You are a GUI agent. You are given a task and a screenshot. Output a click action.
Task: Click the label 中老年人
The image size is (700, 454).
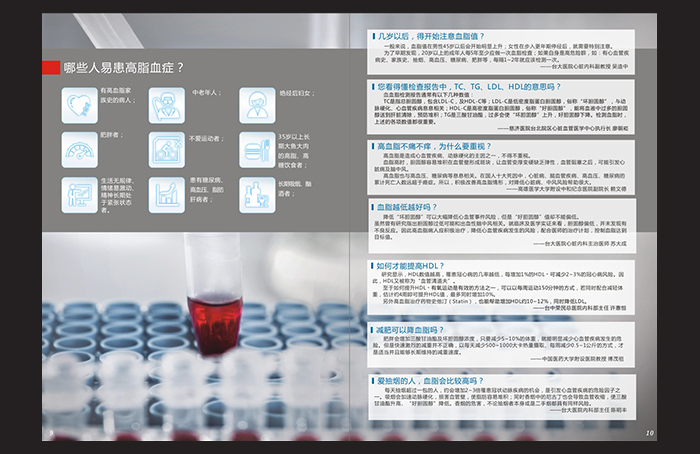[x=207, y=92]
